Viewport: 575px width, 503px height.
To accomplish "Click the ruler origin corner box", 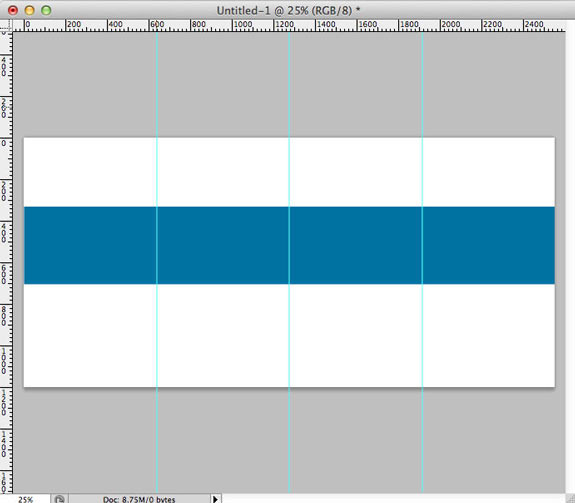I will coord(6,25).
